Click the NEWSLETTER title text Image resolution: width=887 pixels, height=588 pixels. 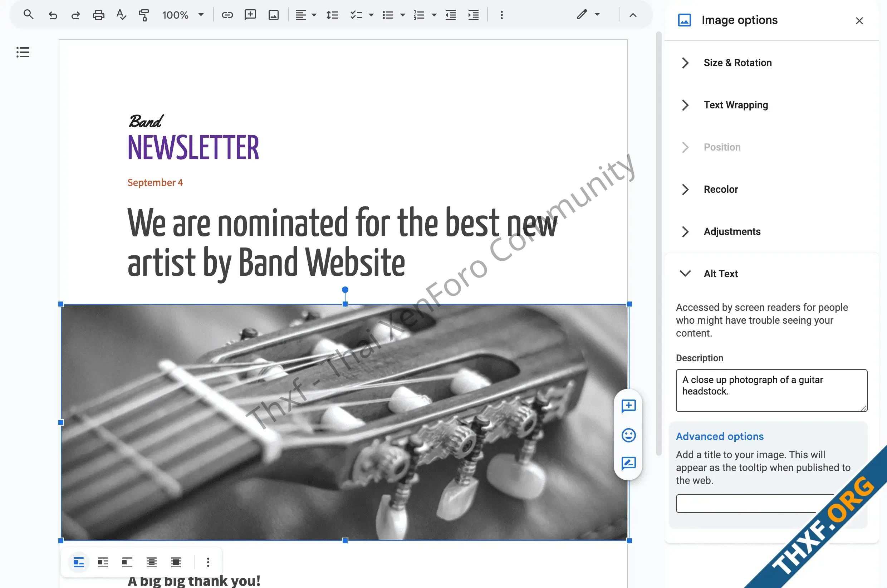[x=193, y=148]
